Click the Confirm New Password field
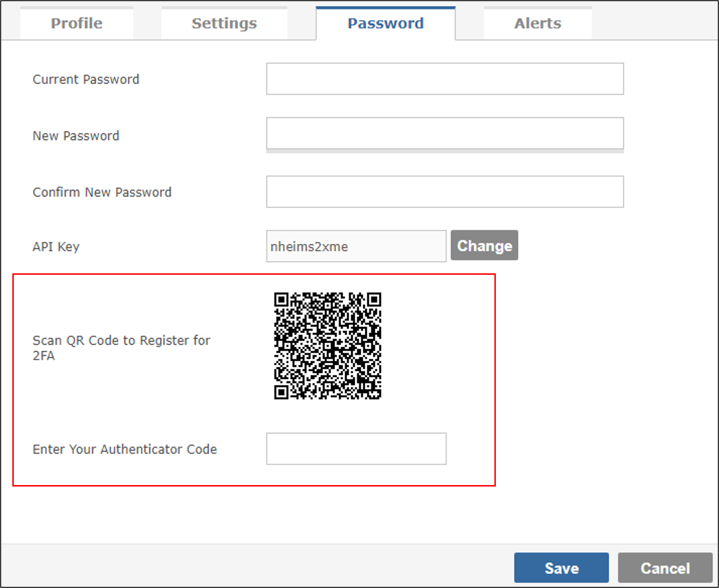719x588 pixels. (445, 192)
